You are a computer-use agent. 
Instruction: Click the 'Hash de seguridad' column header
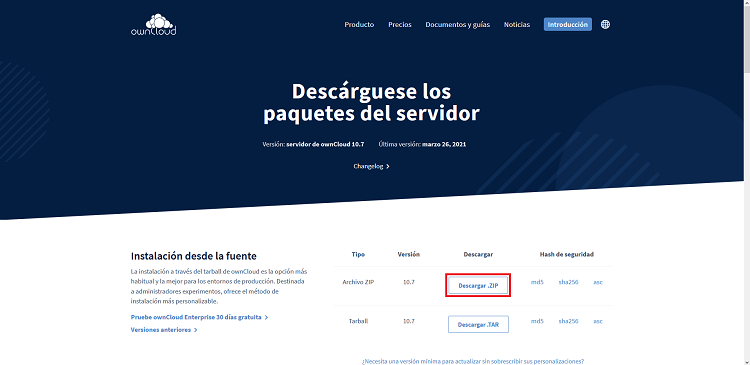(567, 254)
